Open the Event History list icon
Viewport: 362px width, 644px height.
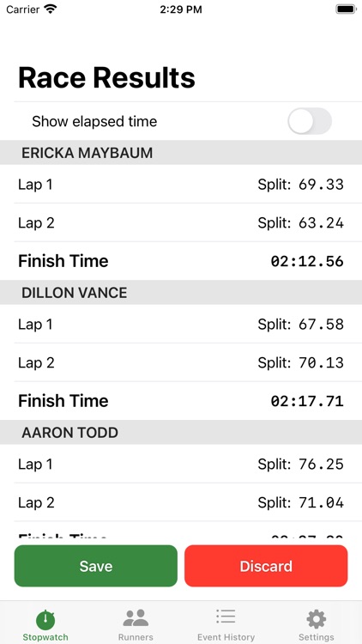[x=226, y=617]
